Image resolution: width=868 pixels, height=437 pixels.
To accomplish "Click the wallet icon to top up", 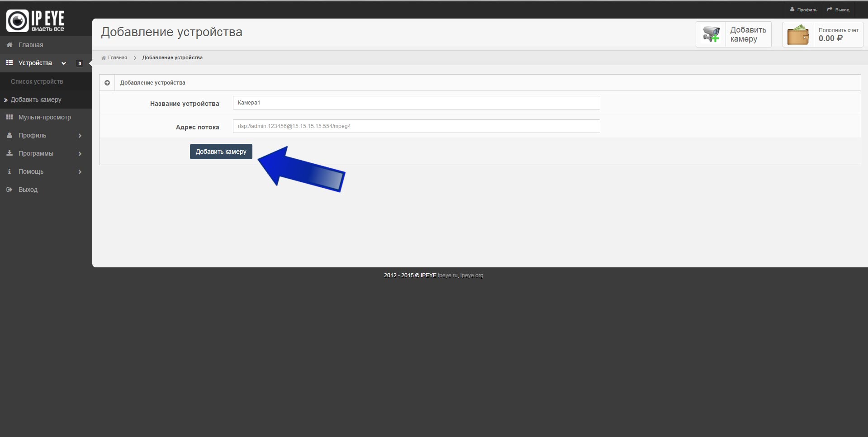I will point(798,35).
